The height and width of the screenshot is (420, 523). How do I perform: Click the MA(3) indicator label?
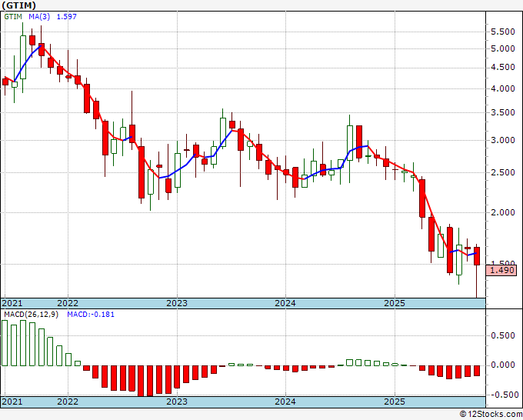pyautogui.click(x=39, y=17)
